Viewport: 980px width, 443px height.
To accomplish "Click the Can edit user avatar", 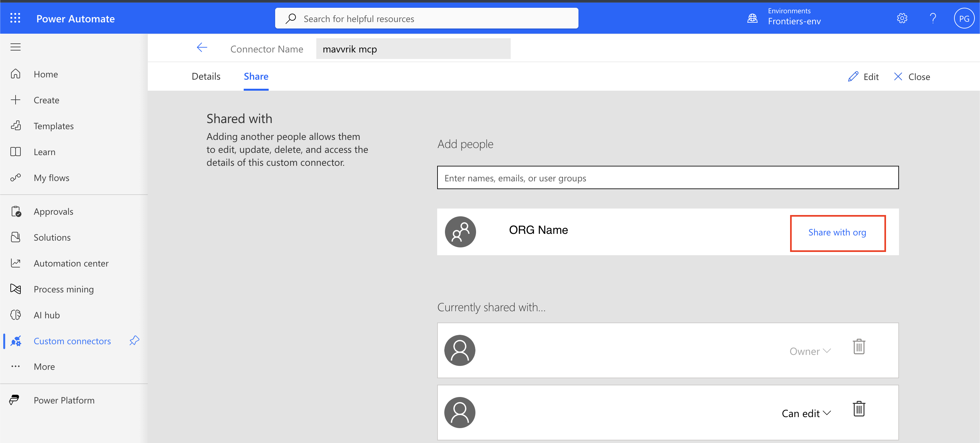I will 460,413.
